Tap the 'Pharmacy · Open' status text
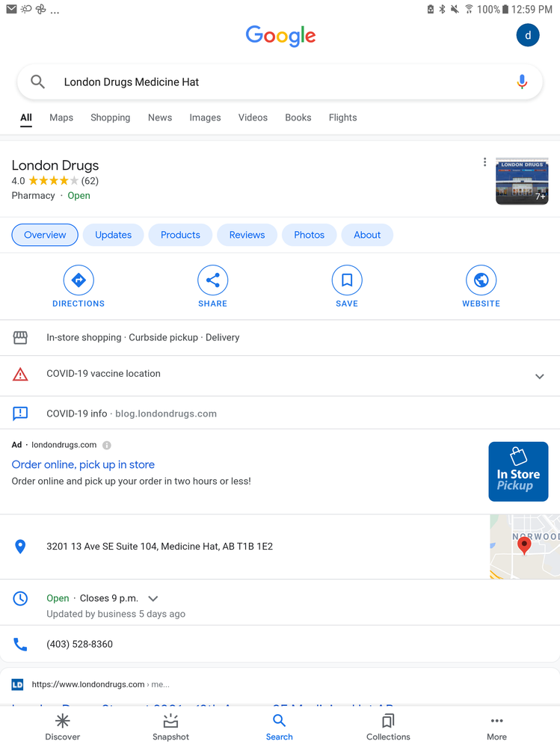The image size is (560, 747). (x=51, y=196)
